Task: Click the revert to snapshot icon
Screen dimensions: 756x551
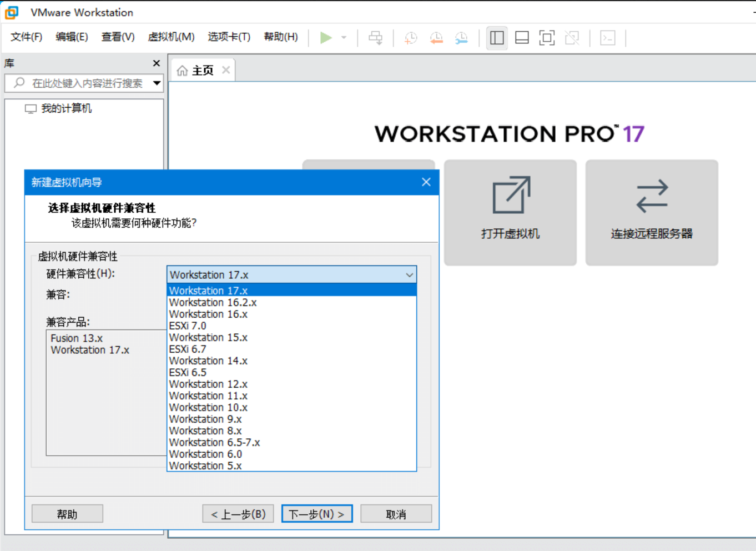Action: (x=437, y=38)
